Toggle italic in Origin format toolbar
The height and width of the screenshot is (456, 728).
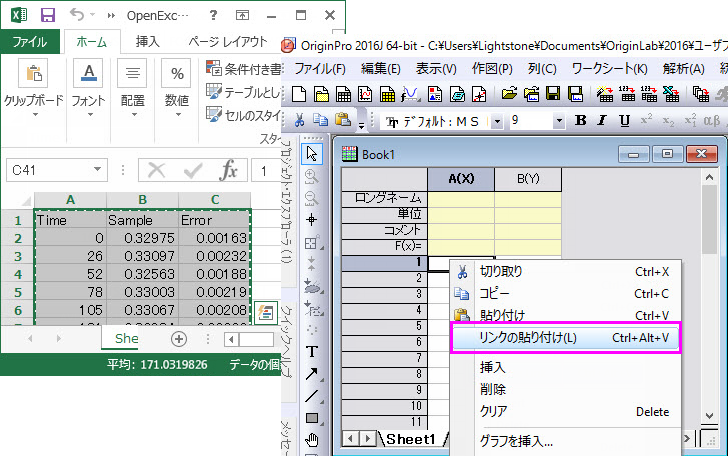(x=602, y=121)
